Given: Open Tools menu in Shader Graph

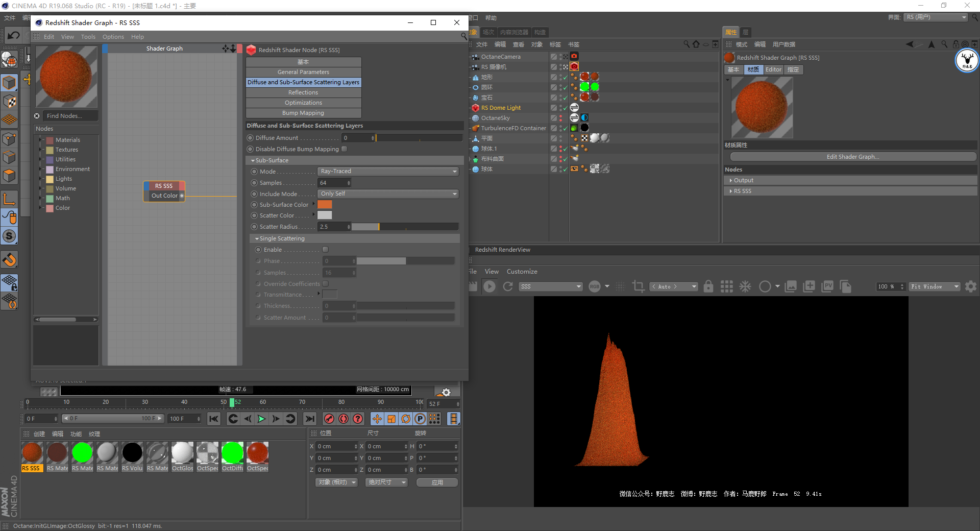Looking at the screenshot, I should tap(88, 37).
